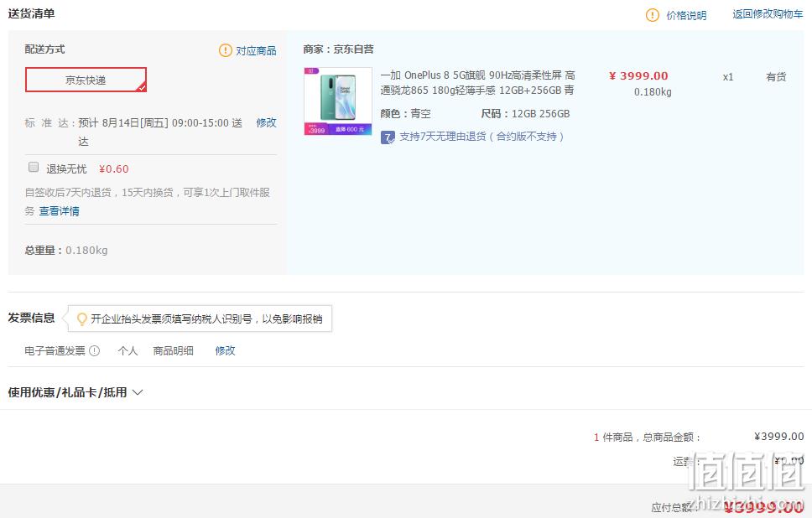Click the exclamation icon beside 对应商品
Viewport: 812px width, 518px height.
coord(226,50)
